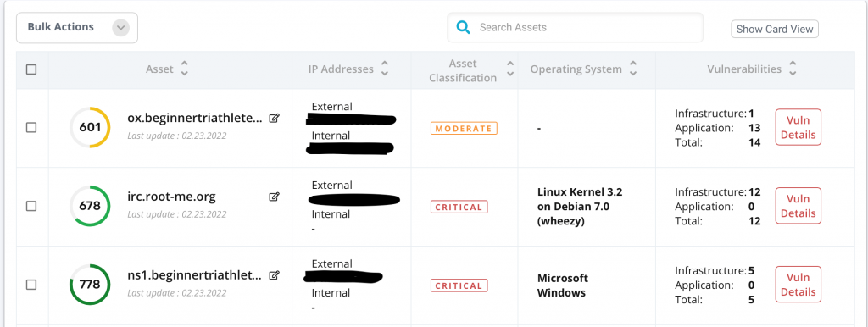The height and width of the screenshot is (327, 868).
Task: Click the 601 score ring
Action: pyautogui.click(x=90, y=128)
